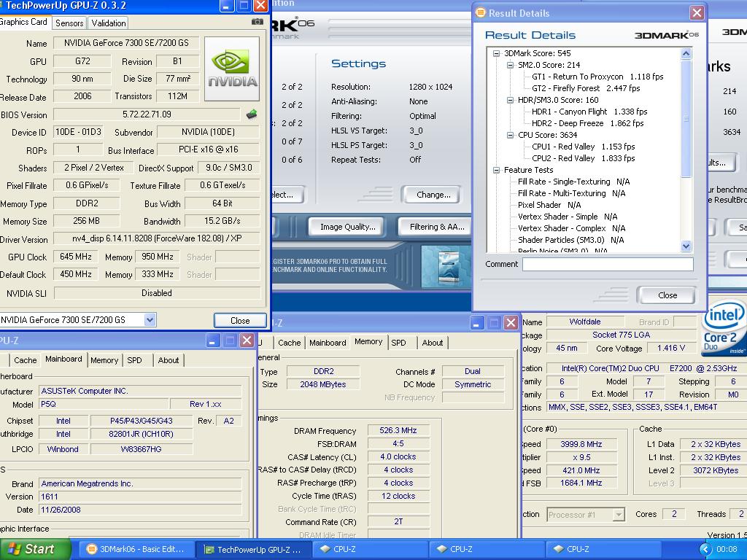
Task: Open the GPU-Z graphics card selector dropdown
Action: [x=150, y=320]
